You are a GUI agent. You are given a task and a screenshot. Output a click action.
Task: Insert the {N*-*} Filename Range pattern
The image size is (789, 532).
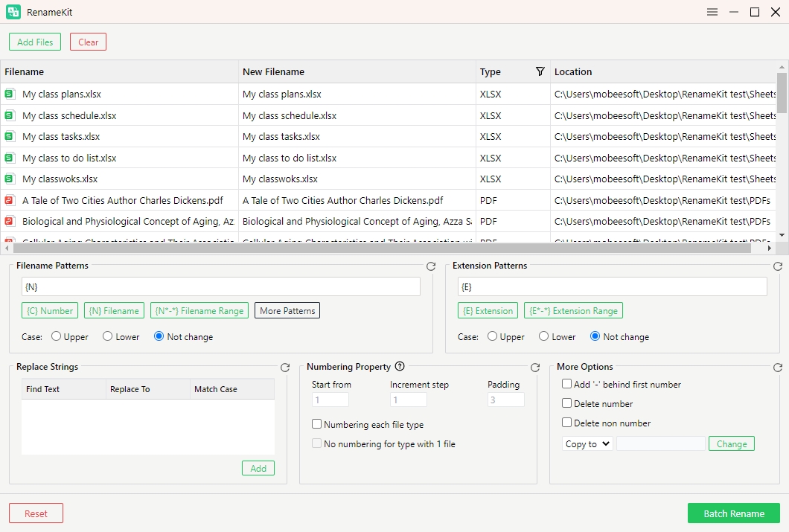click(199, 311)
